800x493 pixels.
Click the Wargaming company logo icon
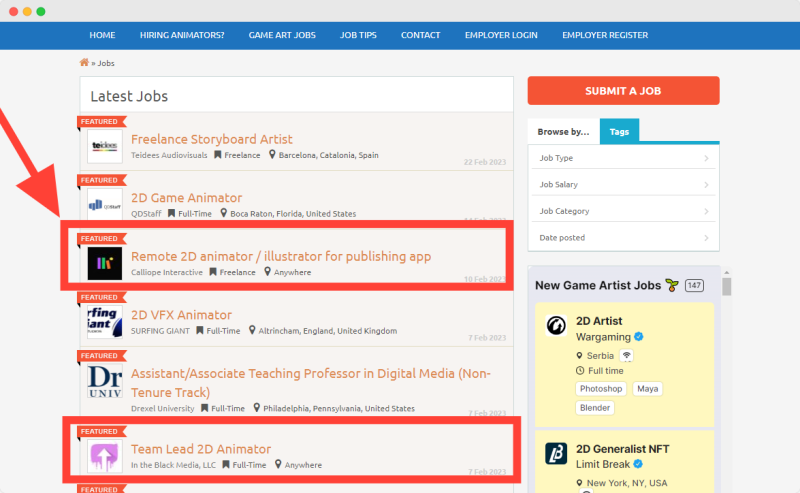556,325
